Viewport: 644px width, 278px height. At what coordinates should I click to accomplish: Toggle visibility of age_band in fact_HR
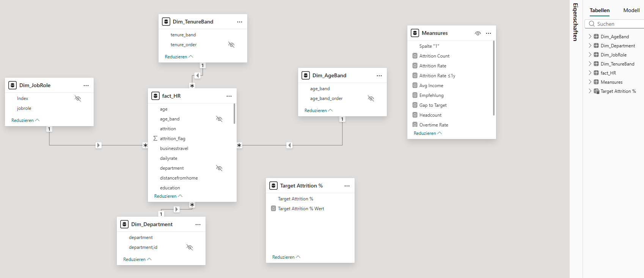click(x=219, y=119)
